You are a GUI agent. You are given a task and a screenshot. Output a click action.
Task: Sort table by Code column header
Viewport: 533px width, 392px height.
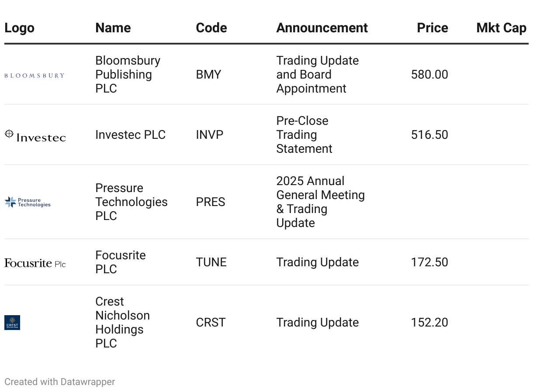[x=211, y=28]
